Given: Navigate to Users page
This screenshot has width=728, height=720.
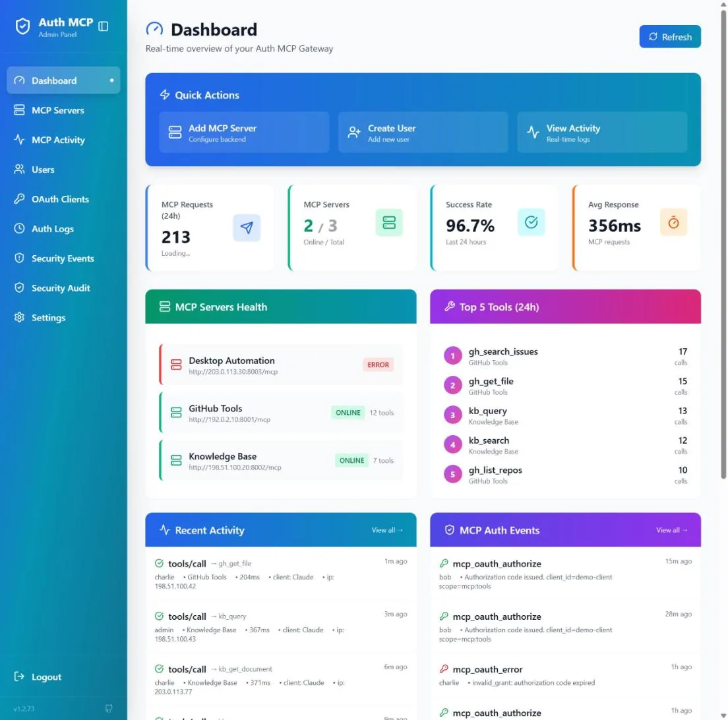Looking at the screenshot, I should [63, 169].
